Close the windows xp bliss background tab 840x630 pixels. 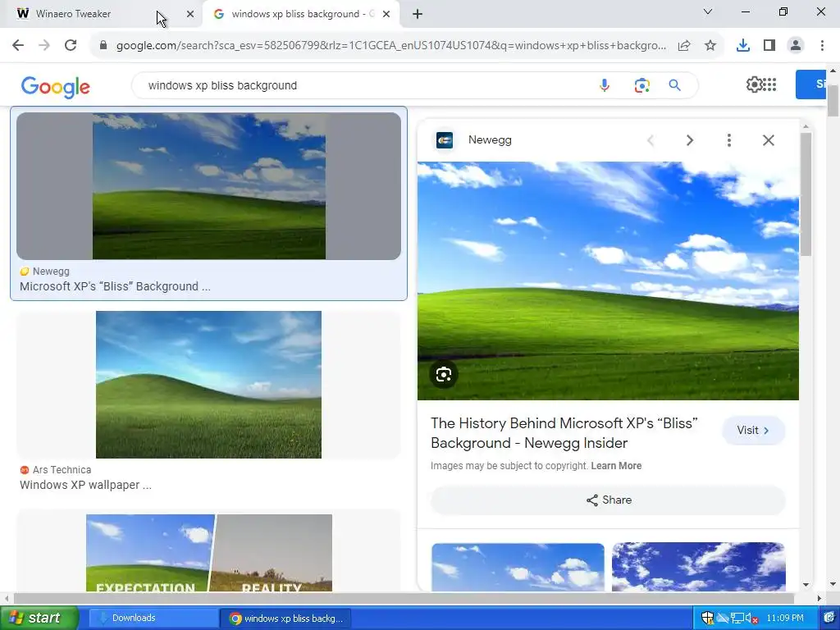click(x=386, y=14)
